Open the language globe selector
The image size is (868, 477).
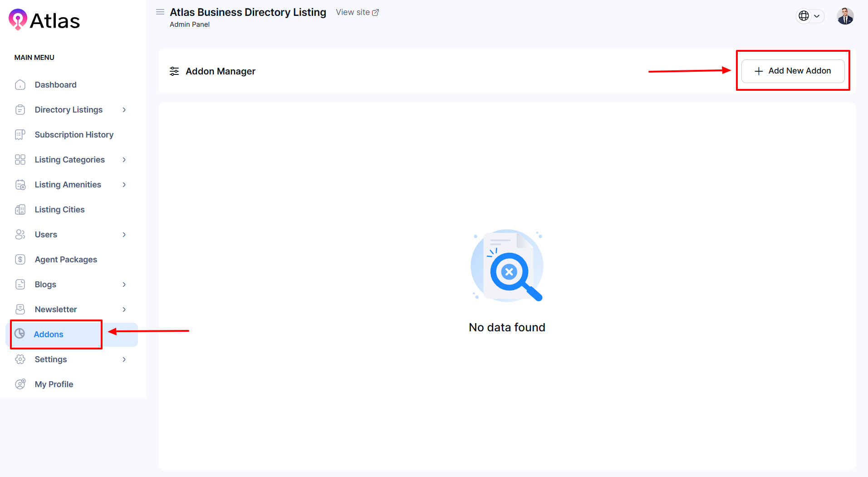809,16
